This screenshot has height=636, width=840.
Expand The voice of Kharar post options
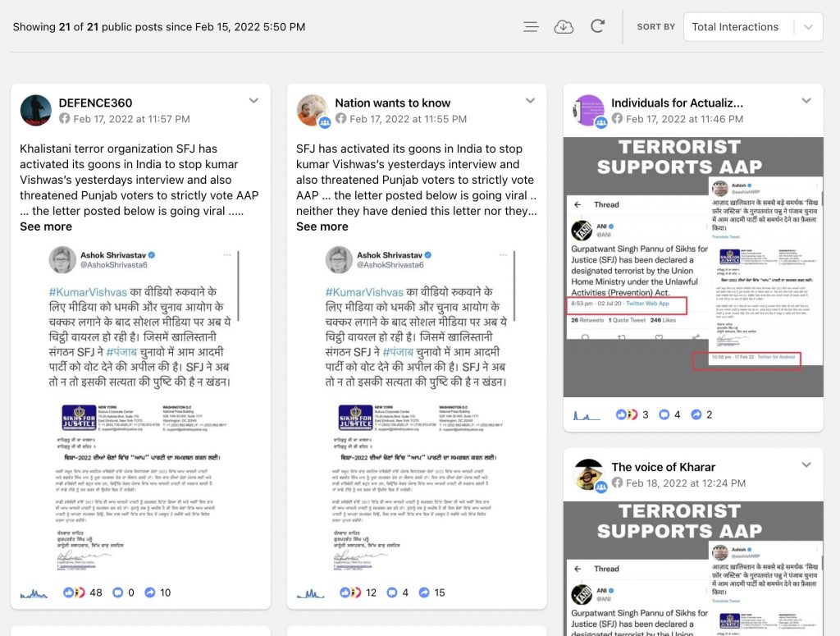[x=806, y=465]
